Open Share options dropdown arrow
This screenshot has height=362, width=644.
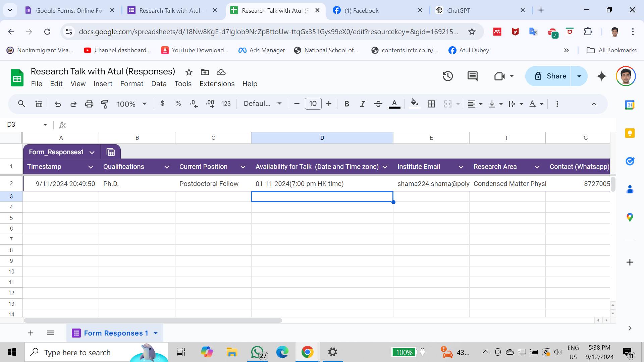point(579,76)
